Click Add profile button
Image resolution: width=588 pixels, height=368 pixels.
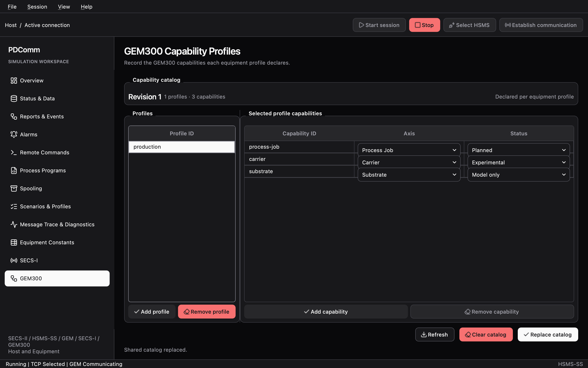point(152,312)
